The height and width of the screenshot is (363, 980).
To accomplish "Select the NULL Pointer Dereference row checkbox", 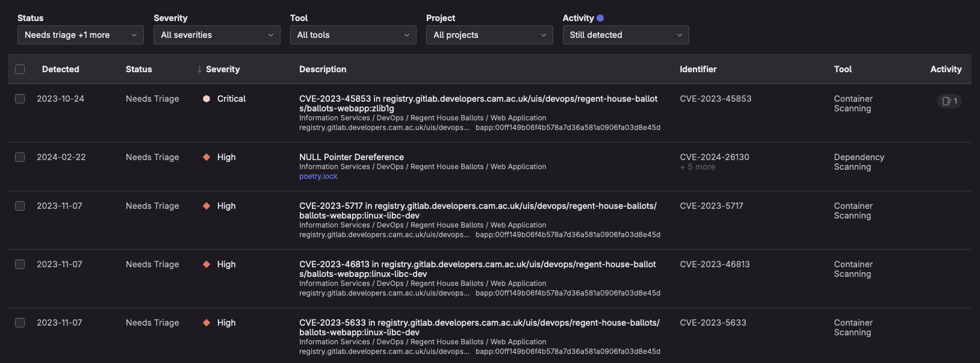I will tap(20, 157).
